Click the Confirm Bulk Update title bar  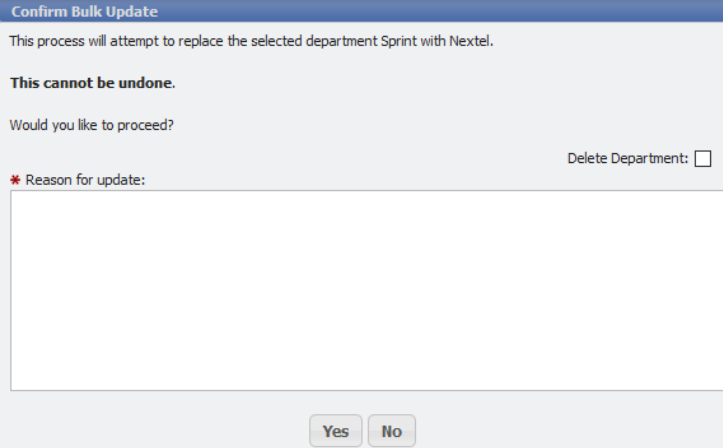pos(361,12)
